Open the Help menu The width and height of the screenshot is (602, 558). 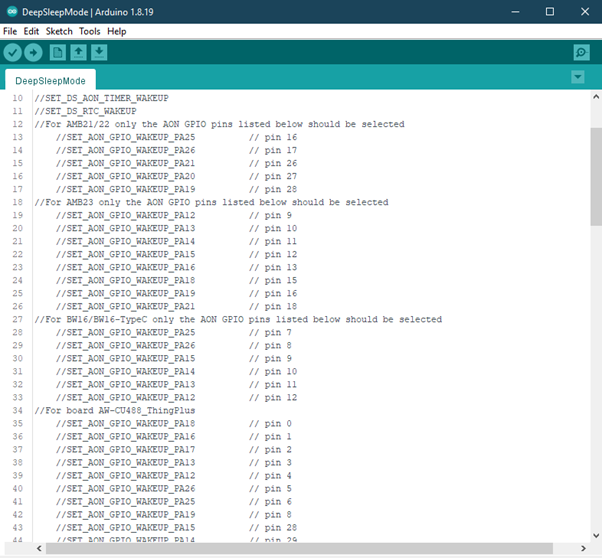coord(117,31)
